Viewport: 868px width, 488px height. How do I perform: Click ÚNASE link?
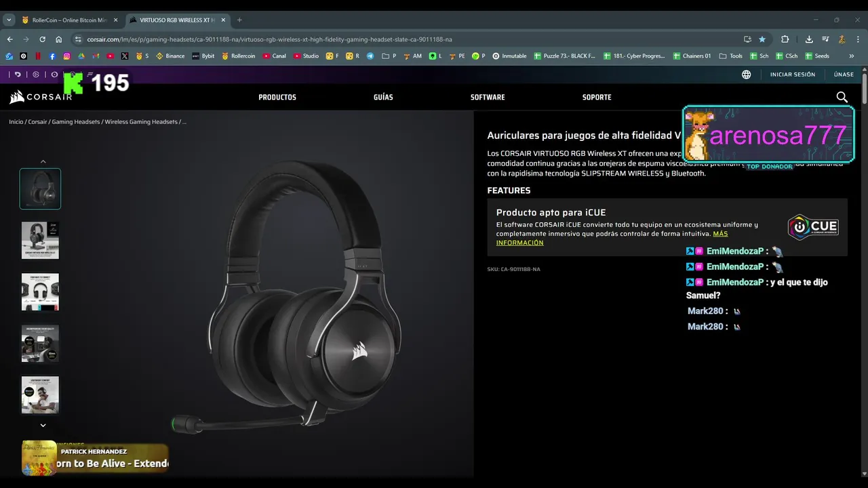(844, 75)
